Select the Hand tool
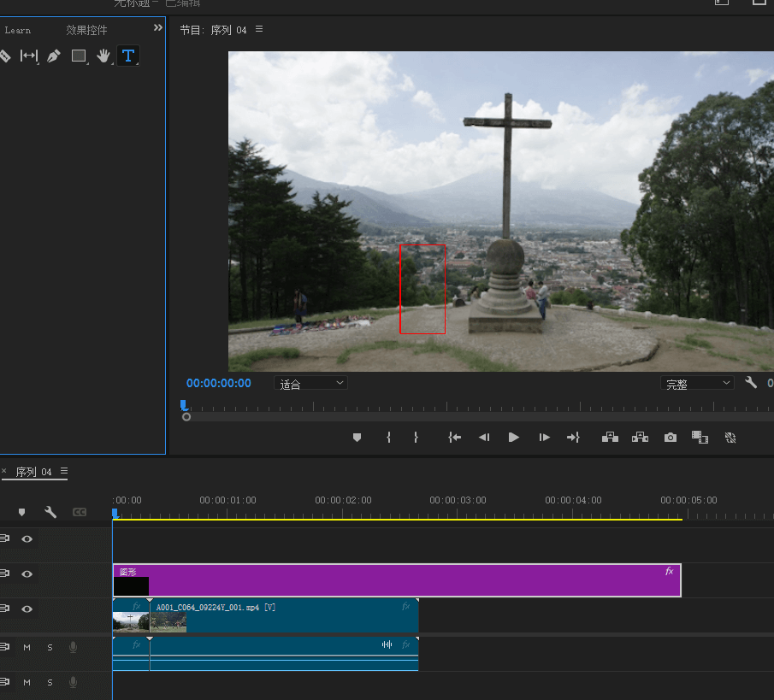The image size is (774, 700). point(103,56)
